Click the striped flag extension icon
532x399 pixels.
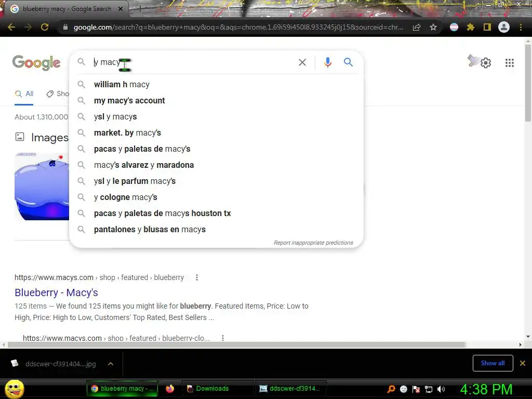point(454,27)
